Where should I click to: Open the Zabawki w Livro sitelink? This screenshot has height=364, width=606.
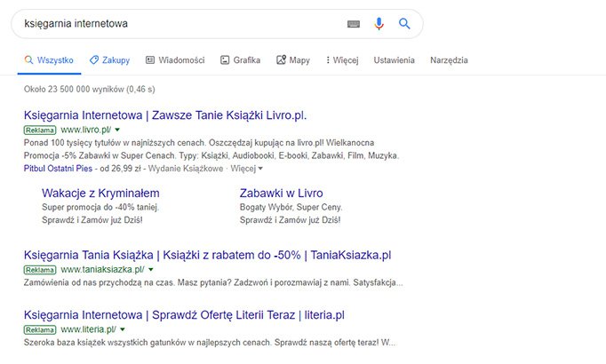281,193
